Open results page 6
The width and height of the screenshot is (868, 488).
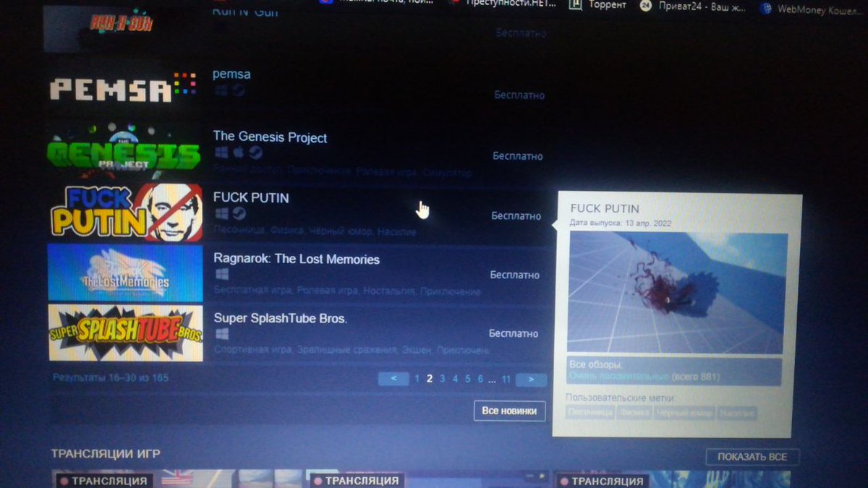(480, 378)
